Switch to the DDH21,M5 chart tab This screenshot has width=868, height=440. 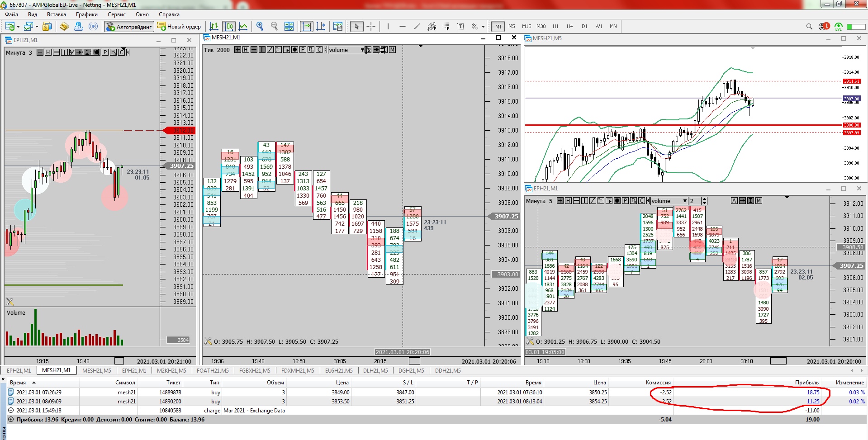pos(448,371)
